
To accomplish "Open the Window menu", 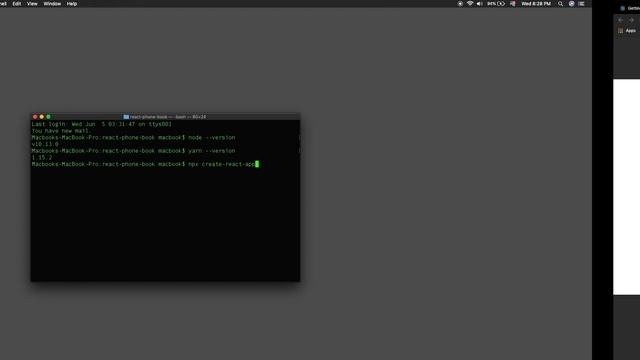I will click(x=52, y=4).
